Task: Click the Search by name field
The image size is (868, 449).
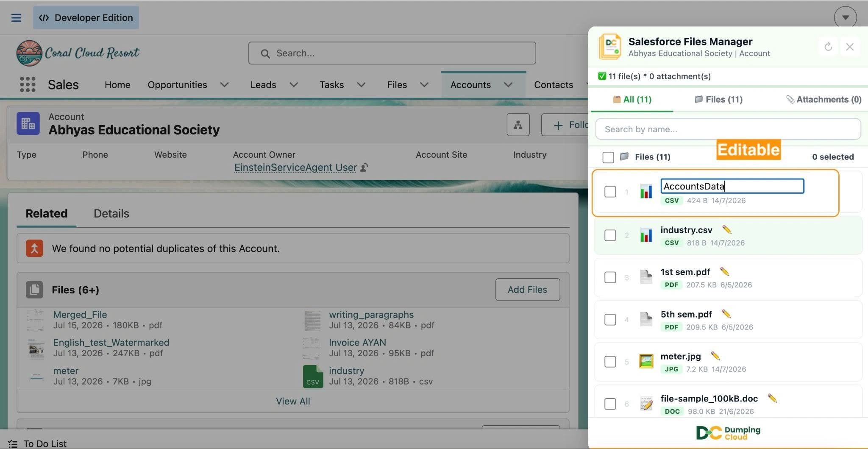Action: pyautogui.click(x=728, y=129)
